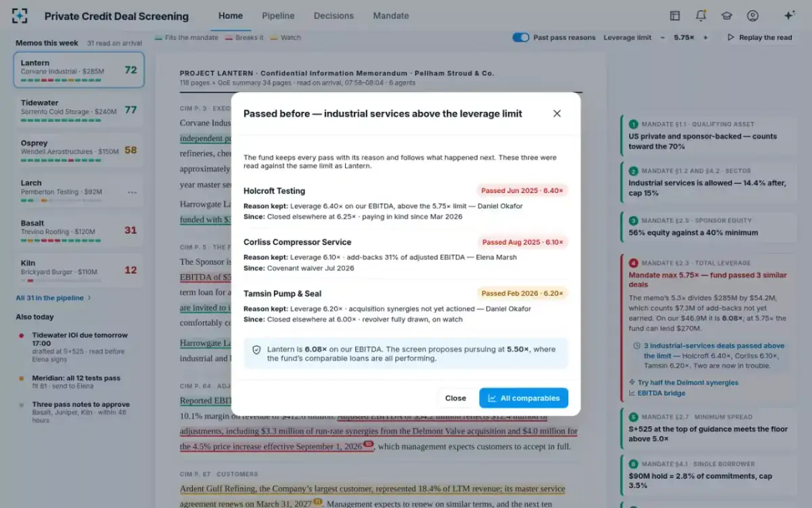Click the Fits the mandate legend

[187, 38]
